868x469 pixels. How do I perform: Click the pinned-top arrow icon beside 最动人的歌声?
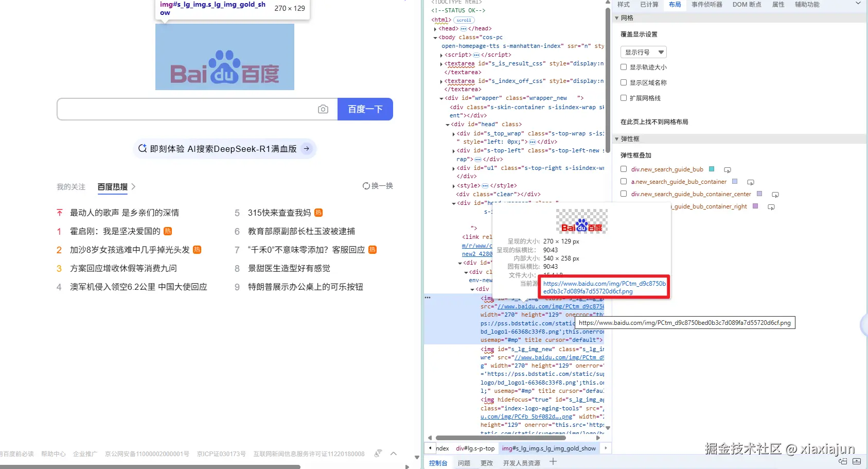pyautogui.click(x=59, y=213)
